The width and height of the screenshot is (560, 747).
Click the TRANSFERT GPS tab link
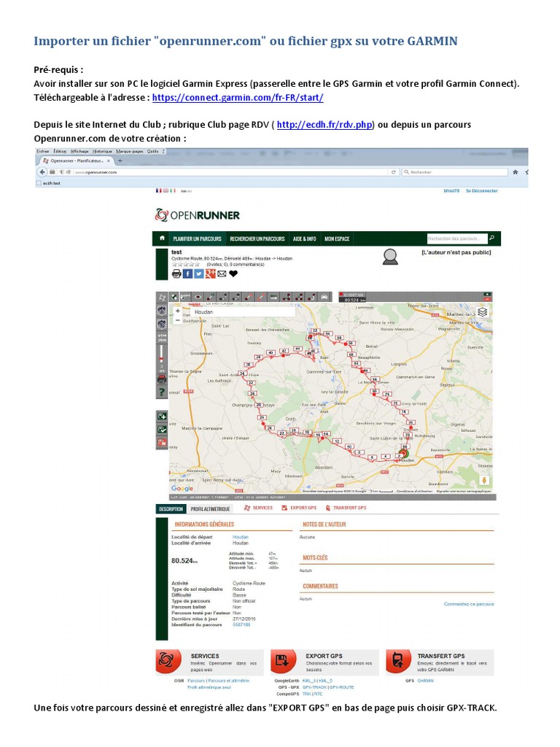click(346, 508)
